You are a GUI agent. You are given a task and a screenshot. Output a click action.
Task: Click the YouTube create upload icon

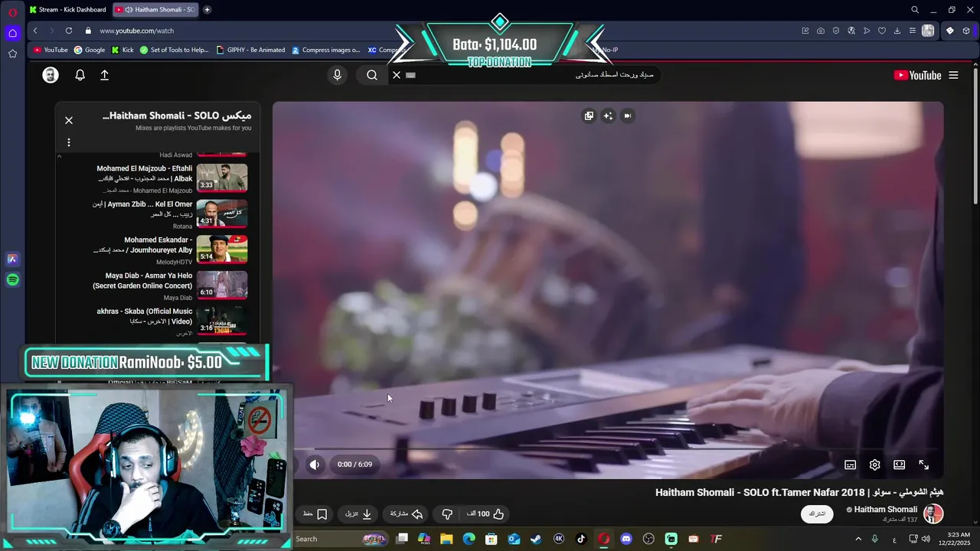coord(105,75)
